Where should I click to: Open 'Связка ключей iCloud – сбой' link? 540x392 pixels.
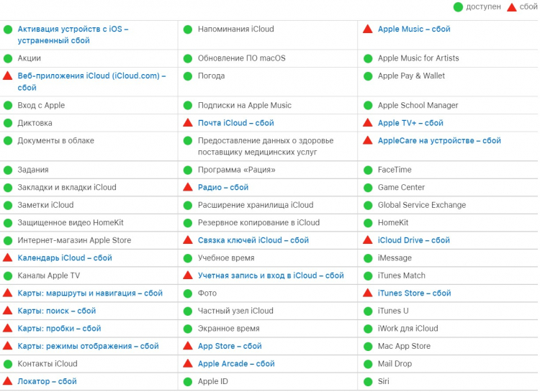253,240
